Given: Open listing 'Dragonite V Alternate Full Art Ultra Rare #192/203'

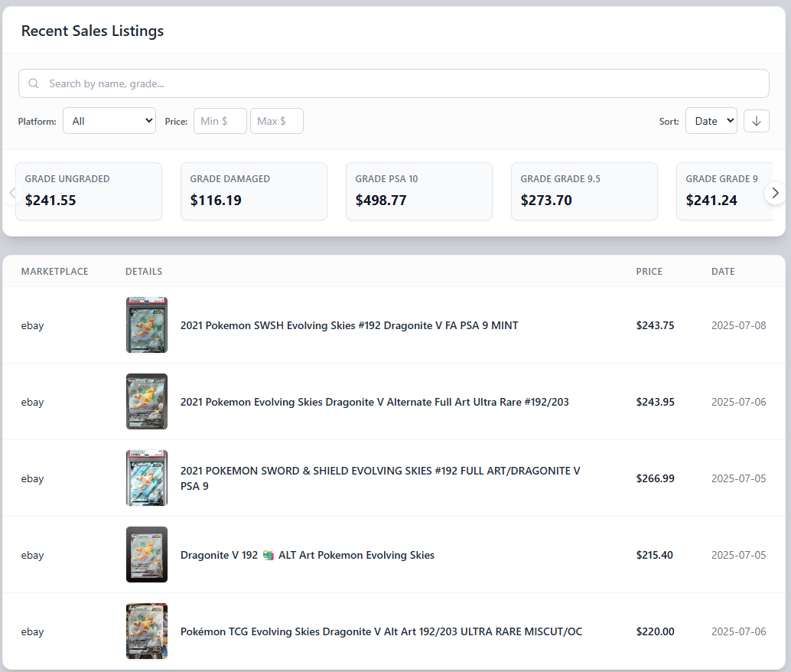Looking at the screenshot, I should coord(374,403).
